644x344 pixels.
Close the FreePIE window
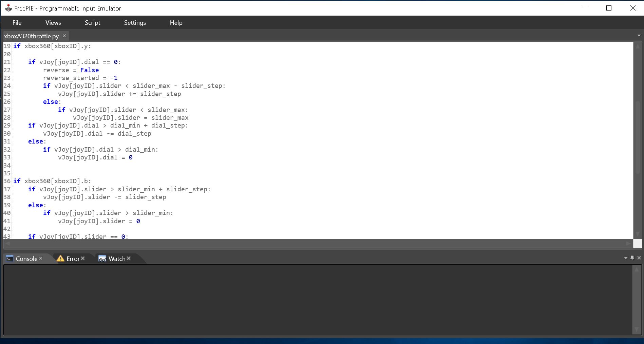pos(633,8)
